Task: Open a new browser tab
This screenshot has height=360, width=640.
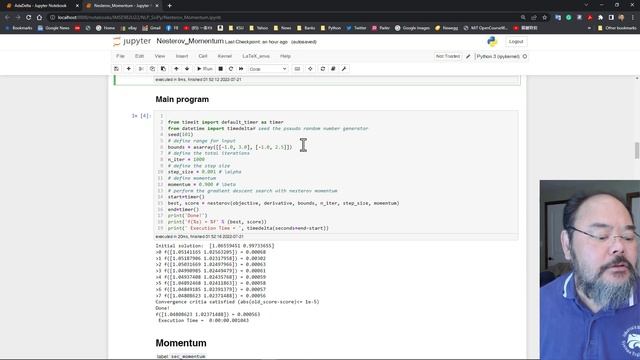Action: click(x=169, y=6)
